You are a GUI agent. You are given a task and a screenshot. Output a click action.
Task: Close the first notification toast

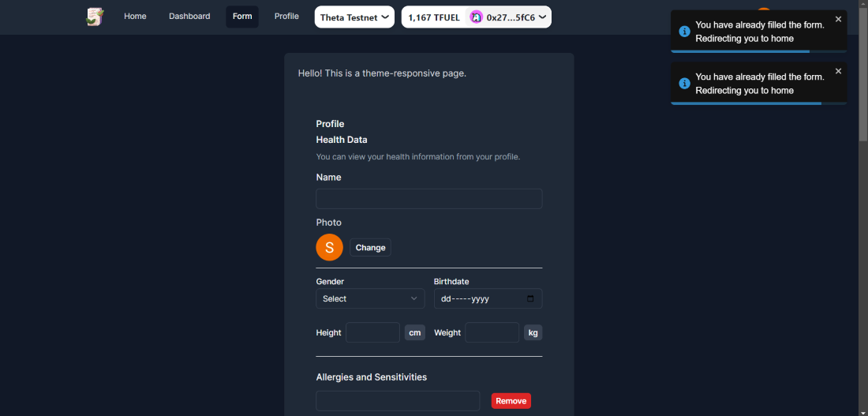[x=838, y=19]
